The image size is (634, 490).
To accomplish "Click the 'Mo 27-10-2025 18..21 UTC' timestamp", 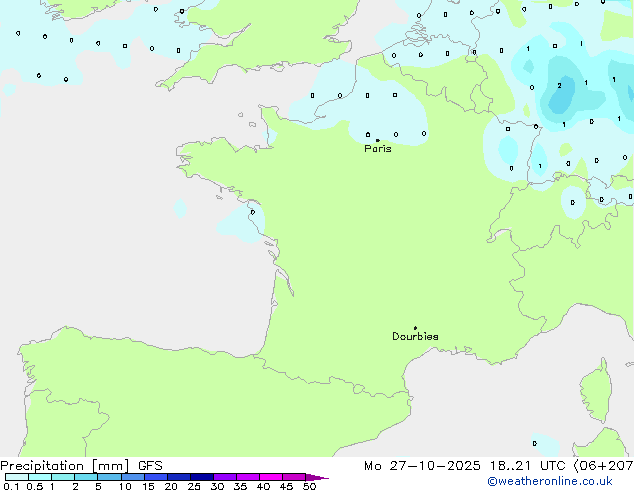I will pos(464,466).
